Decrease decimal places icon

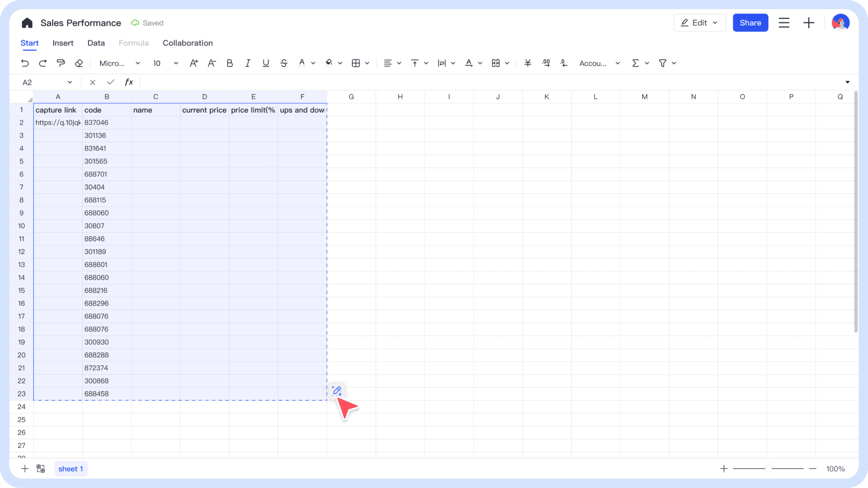click(x=564, y=63)
